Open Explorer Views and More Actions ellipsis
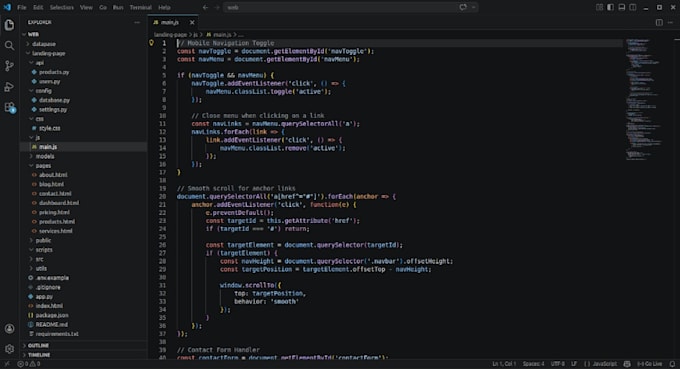680x369 pixels. click(137, 22)
